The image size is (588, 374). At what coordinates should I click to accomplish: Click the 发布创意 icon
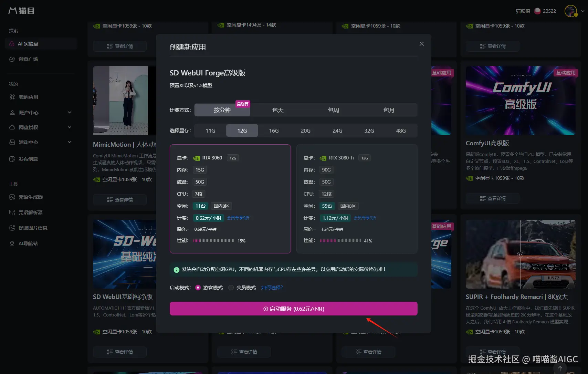12,159
